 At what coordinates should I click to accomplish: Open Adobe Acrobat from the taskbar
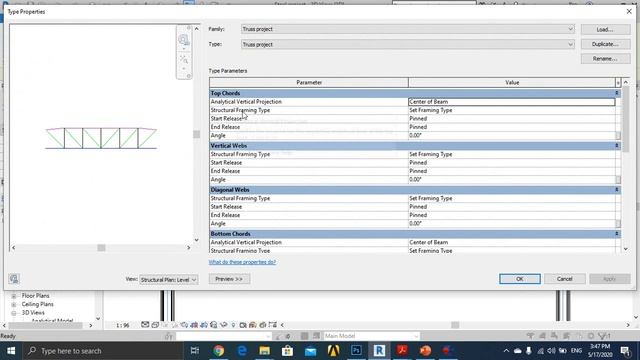tap(402, 351)
